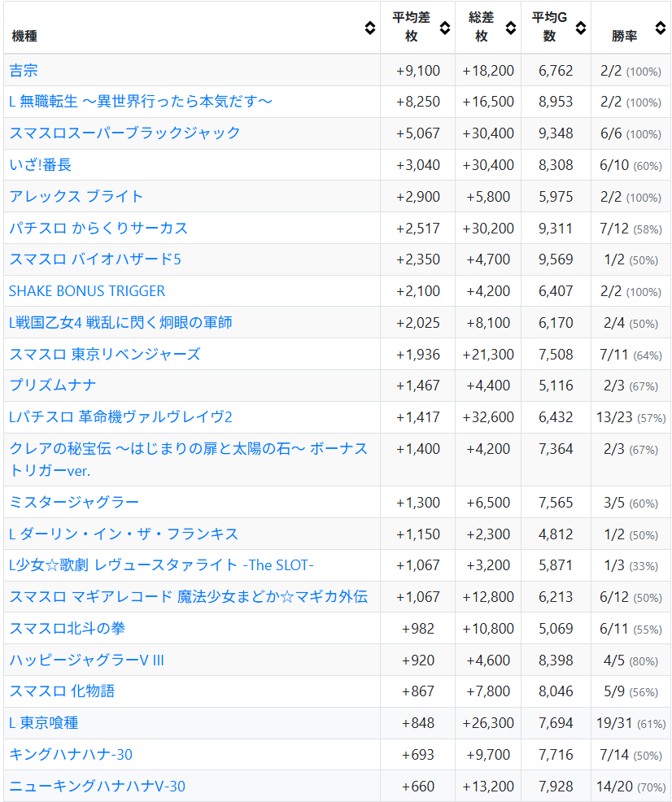Open アレックス ブライト link
This screenshot has width=672, height=802.
tap(76, 196)
